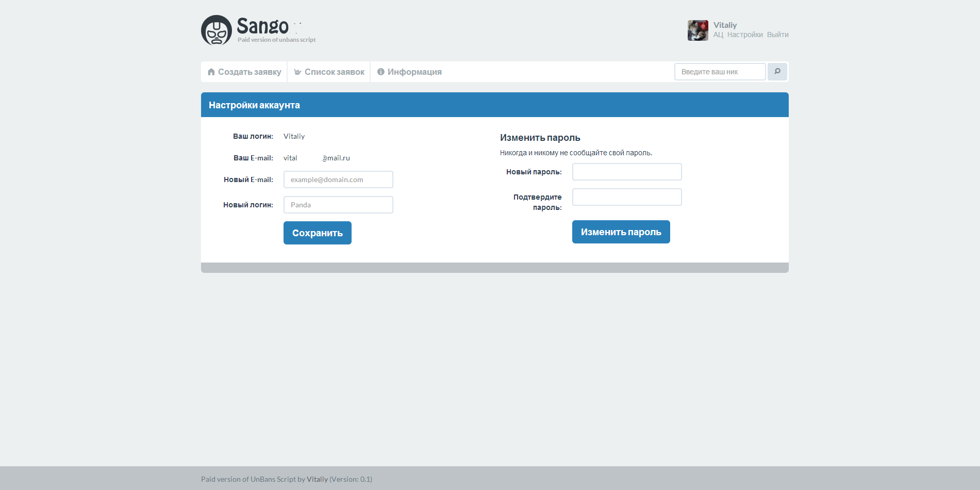The width and height of the screenshot is (980, 490).
Task: Click the Сохранить button
Action: 318,233
